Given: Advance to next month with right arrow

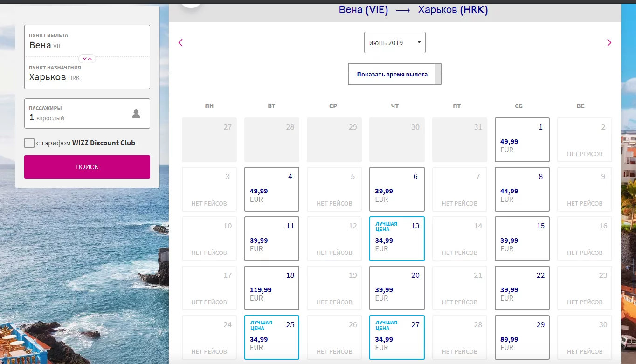Looking at the screenshot, I should [x=609, y=43].
